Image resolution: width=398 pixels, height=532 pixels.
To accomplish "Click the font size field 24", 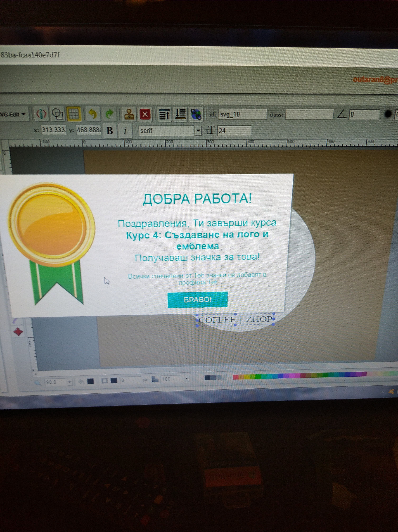I will tap(234, 131).
